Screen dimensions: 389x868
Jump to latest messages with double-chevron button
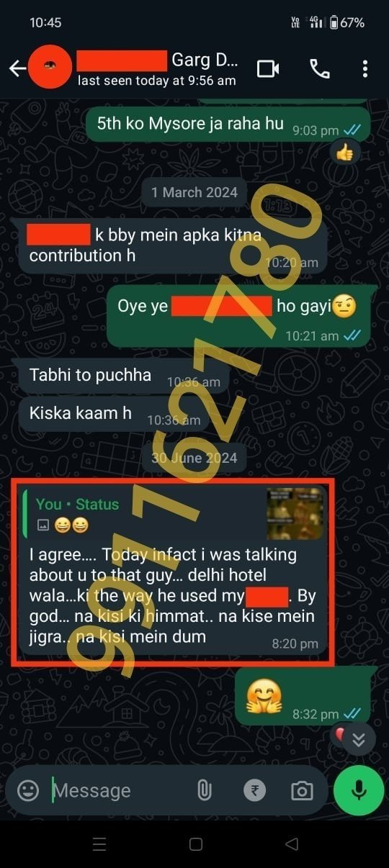point(358,739)
